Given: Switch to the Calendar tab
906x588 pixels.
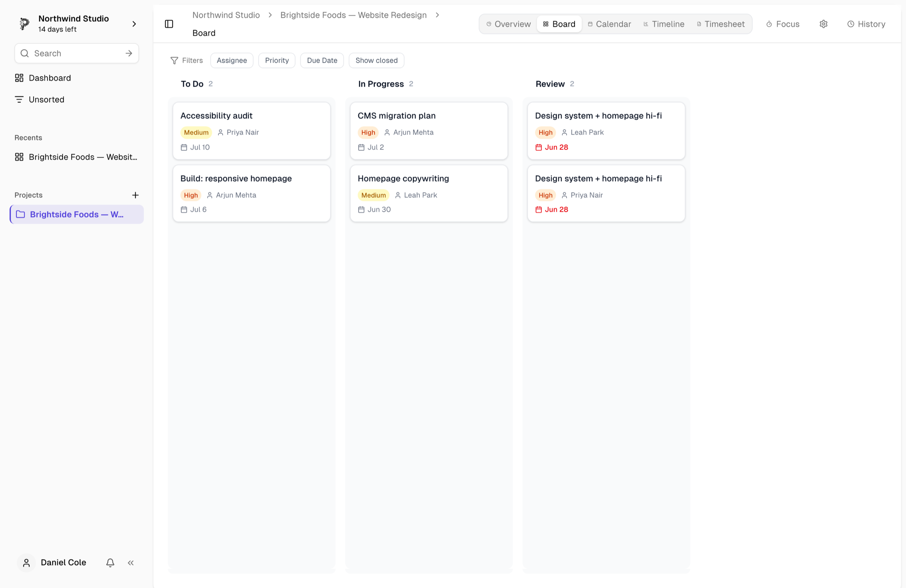Looking at the screenshot, I should (x=609, y=24).
